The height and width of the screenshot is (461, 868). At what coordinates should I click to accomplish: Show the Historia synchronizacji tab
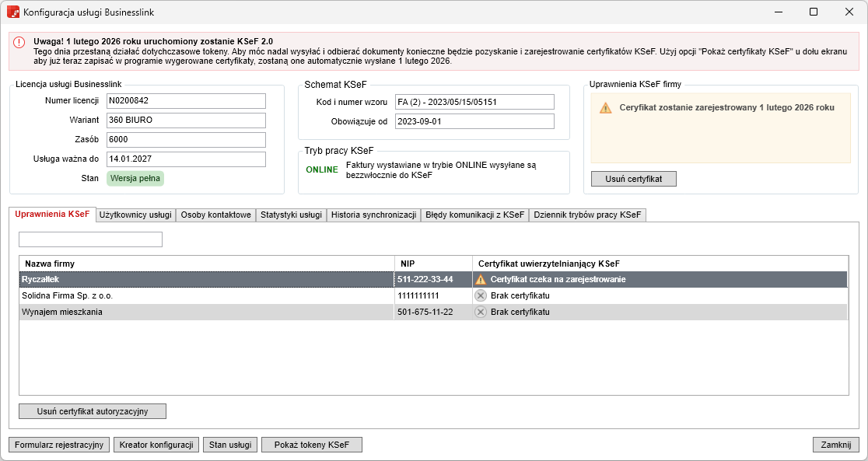tap(373, 215)
